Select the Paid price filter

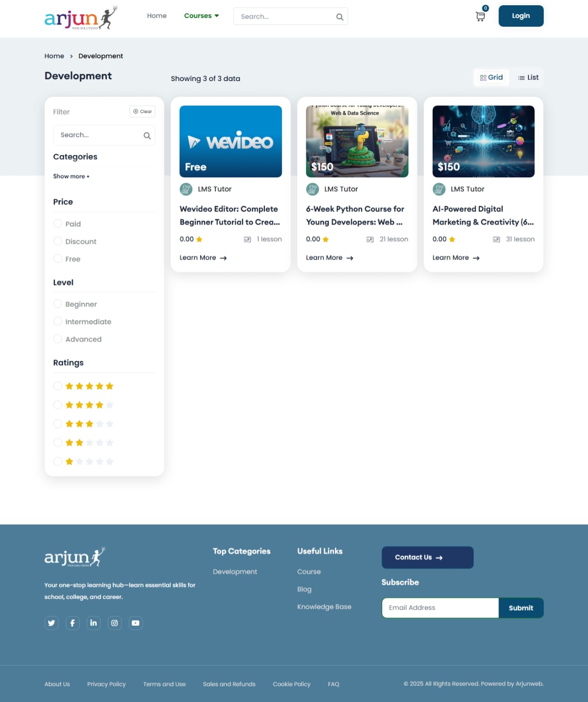(58, 224)
